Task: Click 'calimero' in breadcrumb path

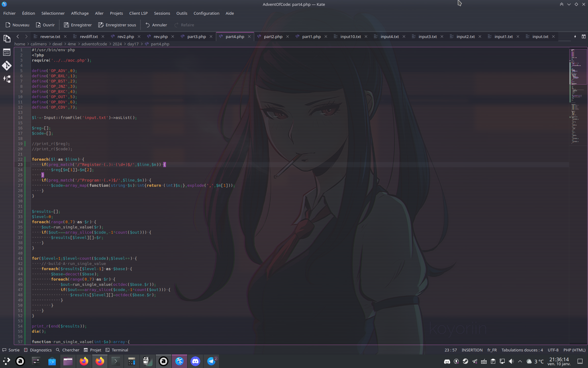Action: [x=39, y=44]
